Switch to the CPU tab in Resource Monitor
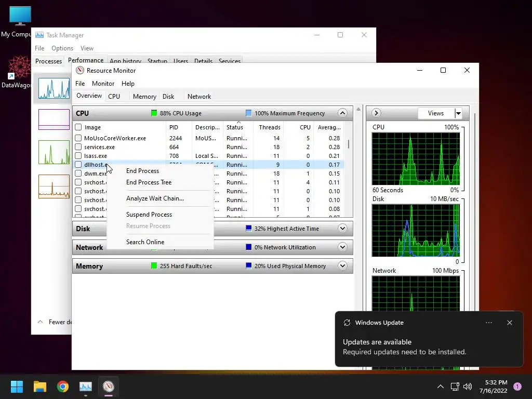The image size is (532, 399). 114,96
